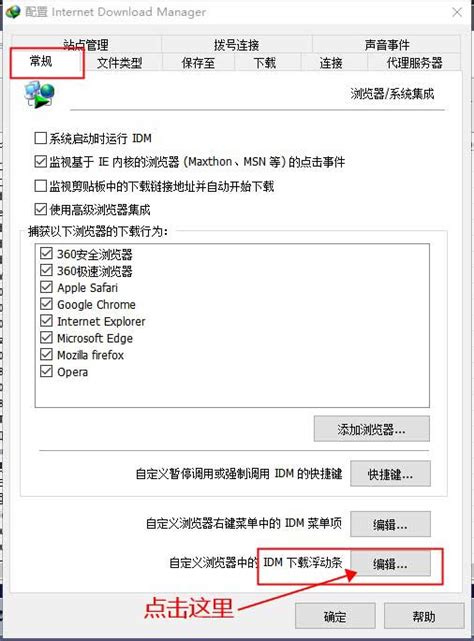Click the browser integration network icon
The height and width of the screenshot is (641, 474).
tap(39, 94)
